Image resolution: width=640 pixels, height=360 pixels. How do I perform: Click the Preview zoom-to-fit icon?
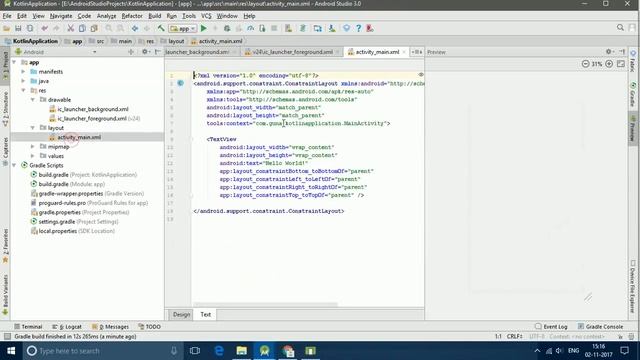coord(621,64)
